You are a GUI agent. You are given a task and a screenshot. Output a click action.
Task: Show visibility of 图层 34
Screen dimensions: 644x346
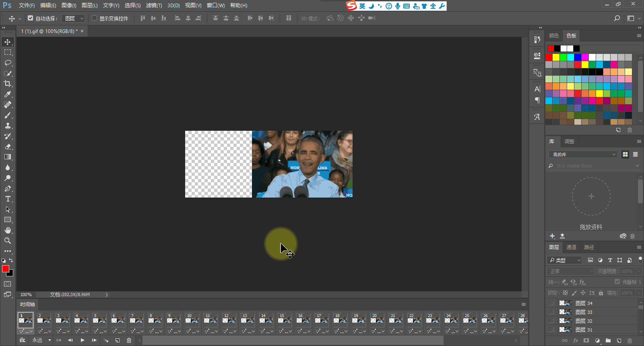point(551,303)
